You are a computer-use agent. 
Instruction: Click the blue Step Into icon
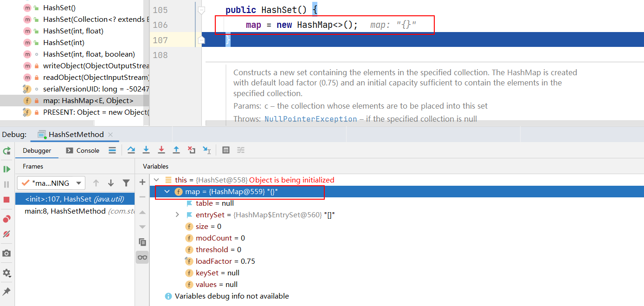point(146,150)
